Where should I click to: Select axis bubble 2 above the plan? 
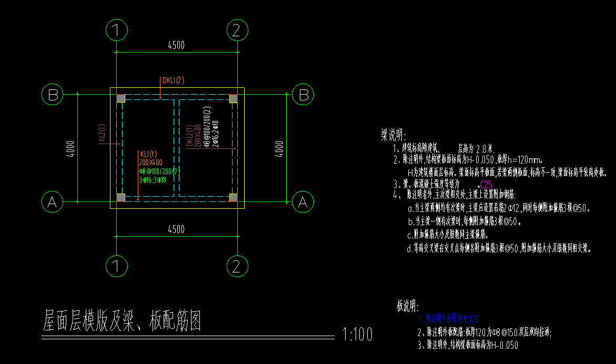coord(237,30)
